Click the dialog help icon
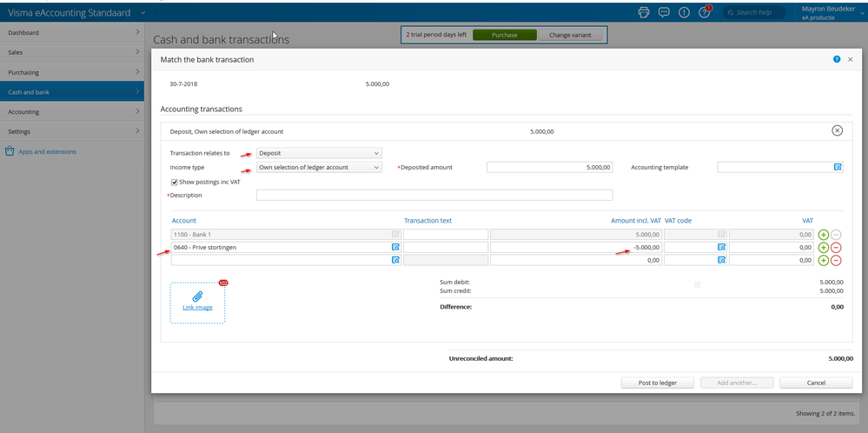Viewport: 868px width, 433px height. point(837,59)
